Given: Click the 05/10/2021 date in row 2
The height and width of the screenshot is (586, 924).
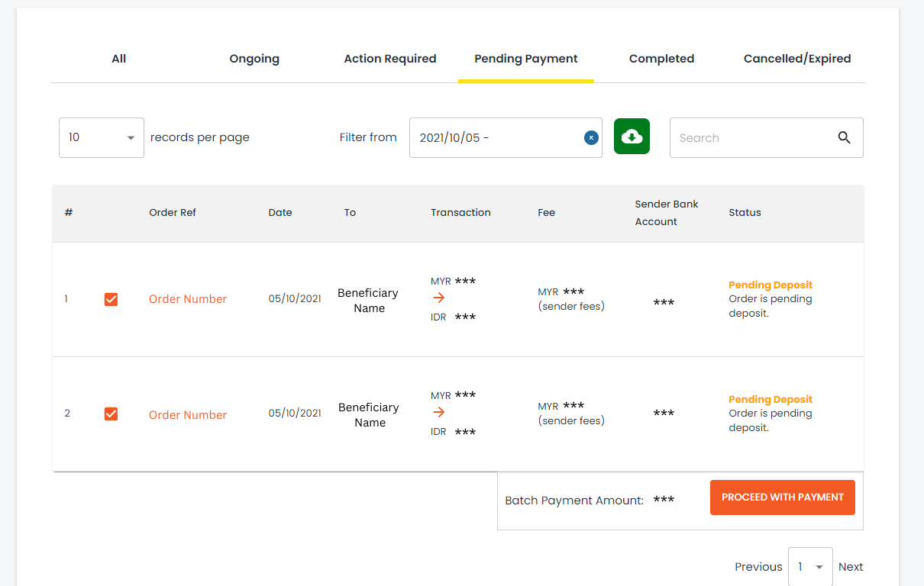Looking at the screenshot, I should click(295, 414).
